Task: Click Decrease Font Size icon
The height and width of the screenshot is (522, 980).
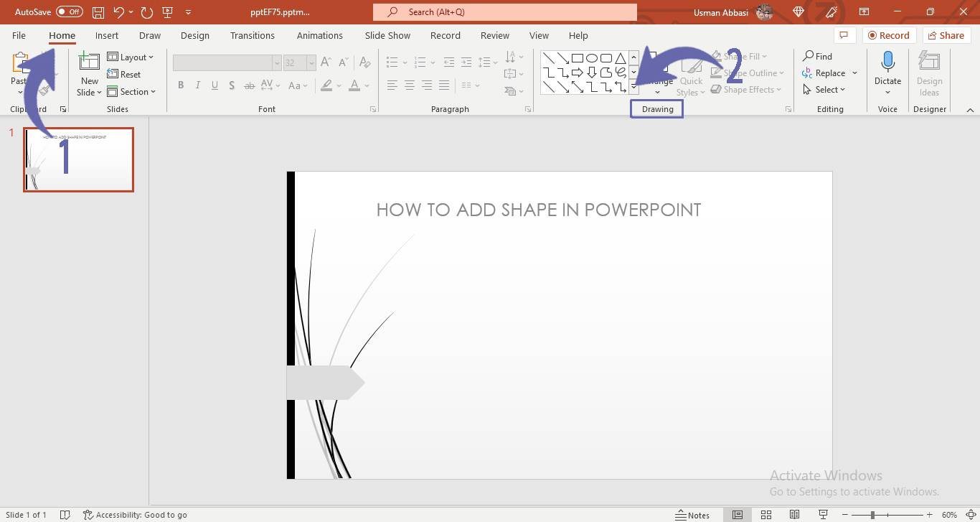Action: (344, 63)
